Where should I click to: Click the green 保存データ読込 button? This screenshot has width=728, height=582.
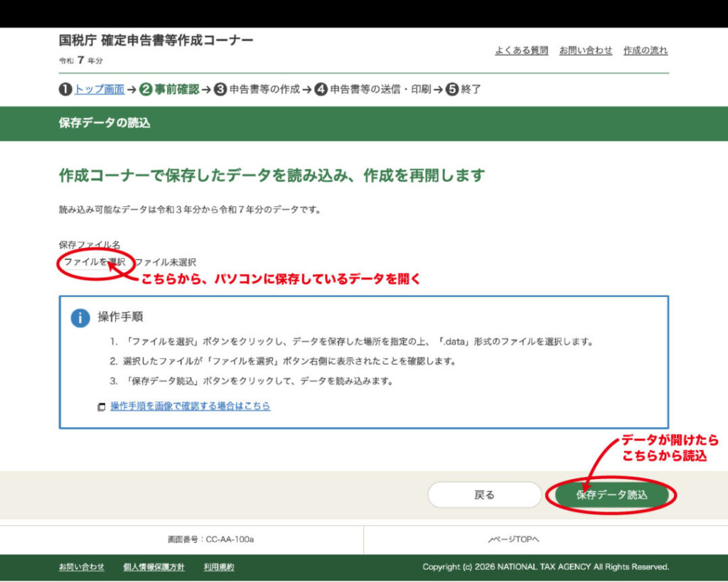click(611, 495)
